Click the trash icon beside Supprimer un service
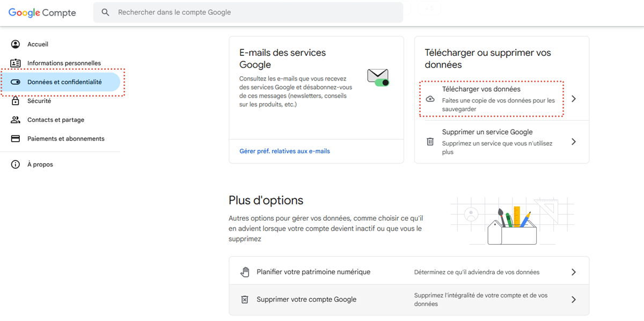This screenshot has width=644, height=321. click(x=430, y=142)
